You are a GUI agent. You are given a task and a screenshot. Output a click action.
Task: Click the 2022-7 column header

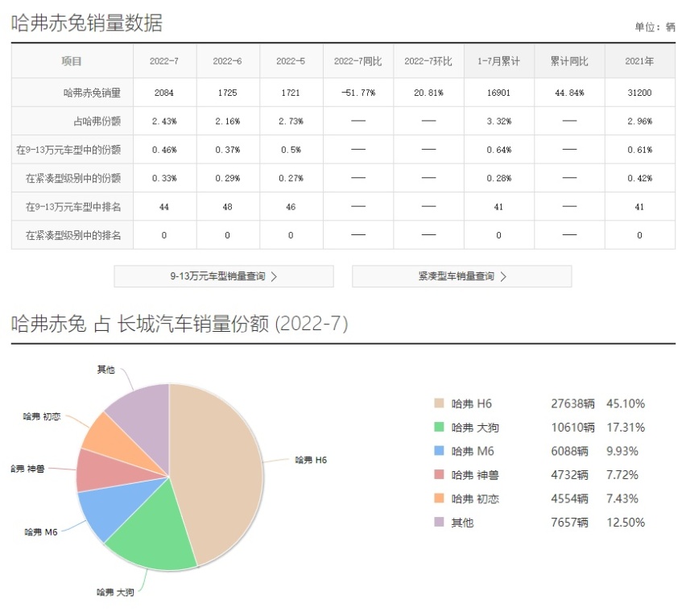(x=164, y=61)
